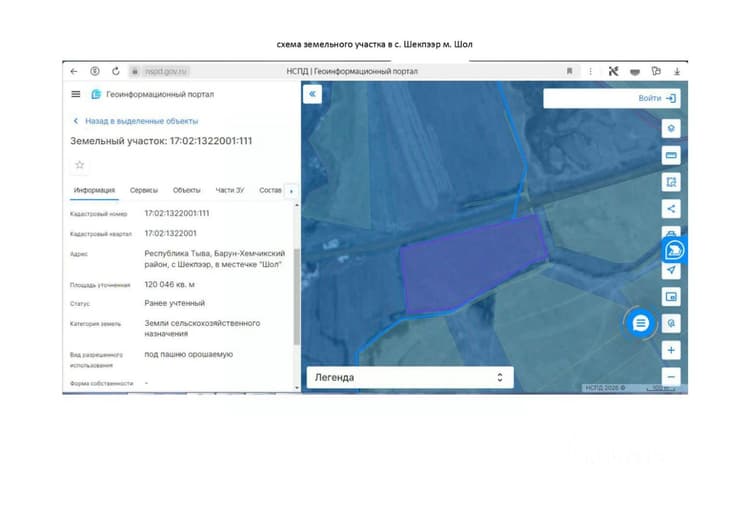This screenshot has height=530, width=750.
Task: Expand more tabs with the right arrow
Action: [291, 191]
